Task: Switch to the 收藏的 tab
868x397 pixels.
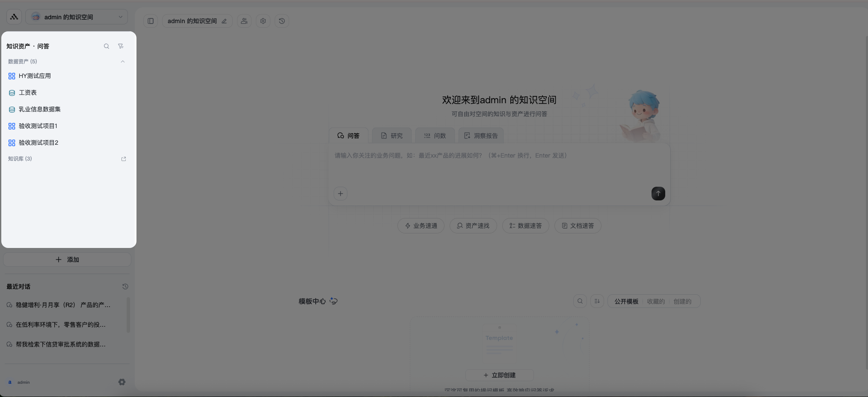Action: coord(656,301)
